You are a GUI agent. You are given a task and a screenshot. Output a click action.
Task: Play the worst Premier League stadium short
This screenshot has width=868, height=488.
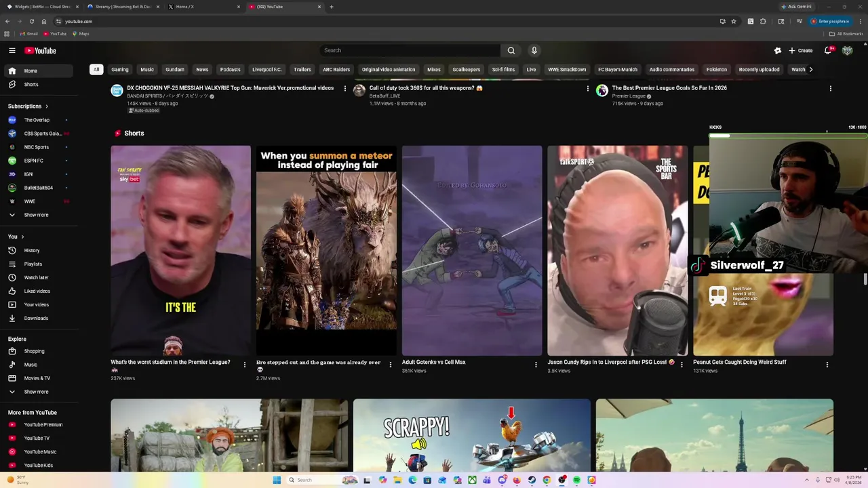click(181, 251)
